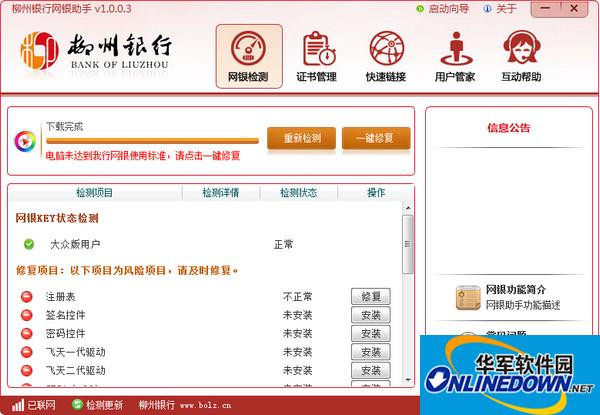Viewport: 600px width, 415px height.
Task: Minimize the 网银助手 window
Action: [545, 8]
